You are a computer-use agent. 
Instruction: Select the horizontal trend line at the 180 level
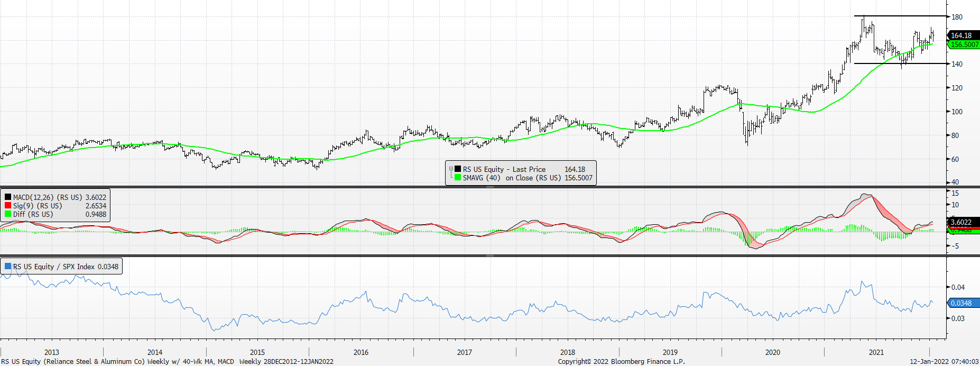point(900,16)
